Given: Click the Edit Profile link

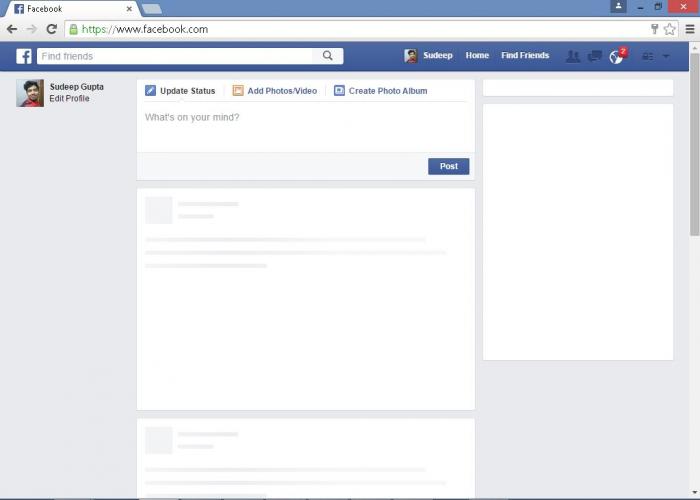Looking at the screenshot, I should pos(69,98).
